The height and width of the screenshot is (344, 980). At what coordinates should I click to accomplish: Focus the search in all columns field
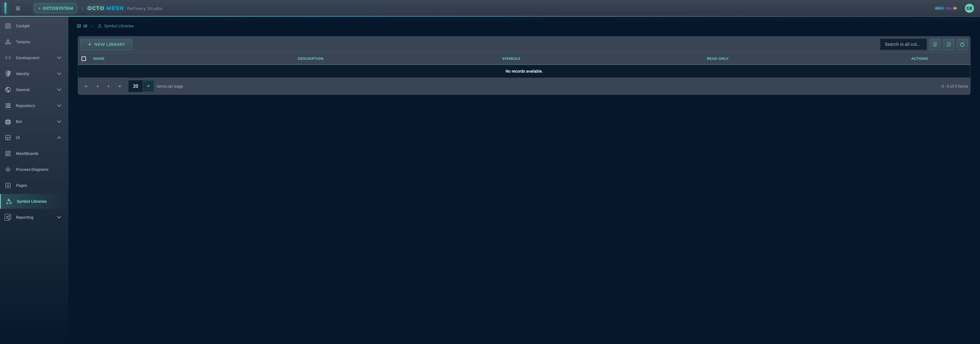(x=903, y=44)
